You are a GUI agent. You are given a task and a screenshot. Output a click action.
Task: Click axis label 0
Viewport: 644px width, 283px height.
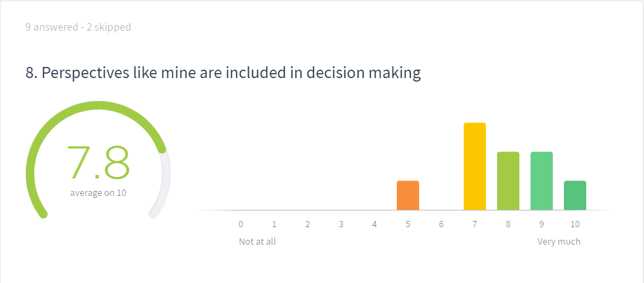(x=241, y=224)
